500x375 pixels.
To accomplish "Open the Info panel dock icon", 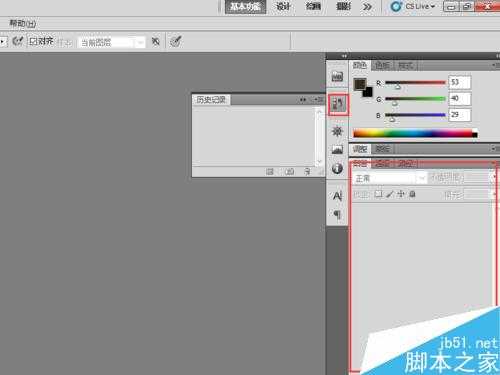I will pos(337,168).
